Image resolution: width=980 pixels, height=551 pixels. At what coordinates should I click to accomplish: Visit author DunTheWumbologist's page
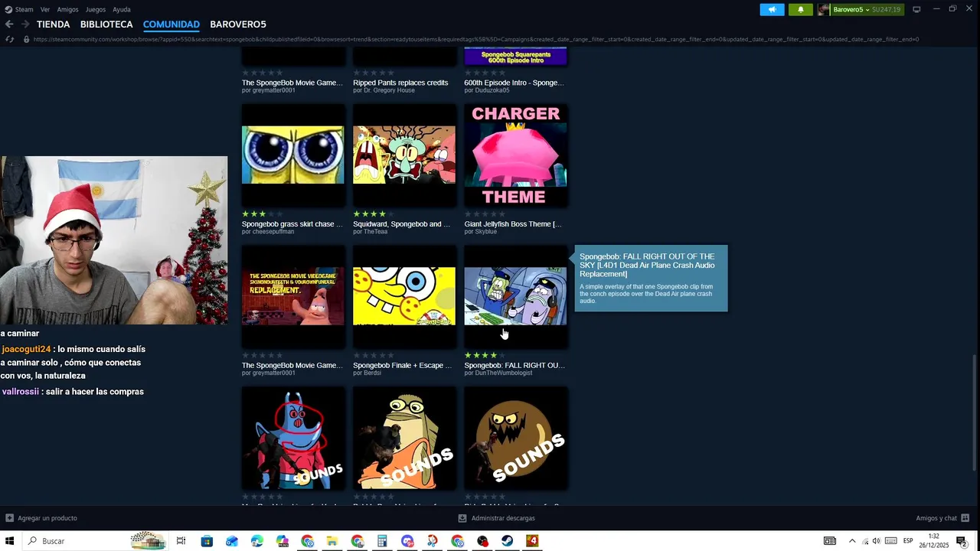click(x=498, y=373)
